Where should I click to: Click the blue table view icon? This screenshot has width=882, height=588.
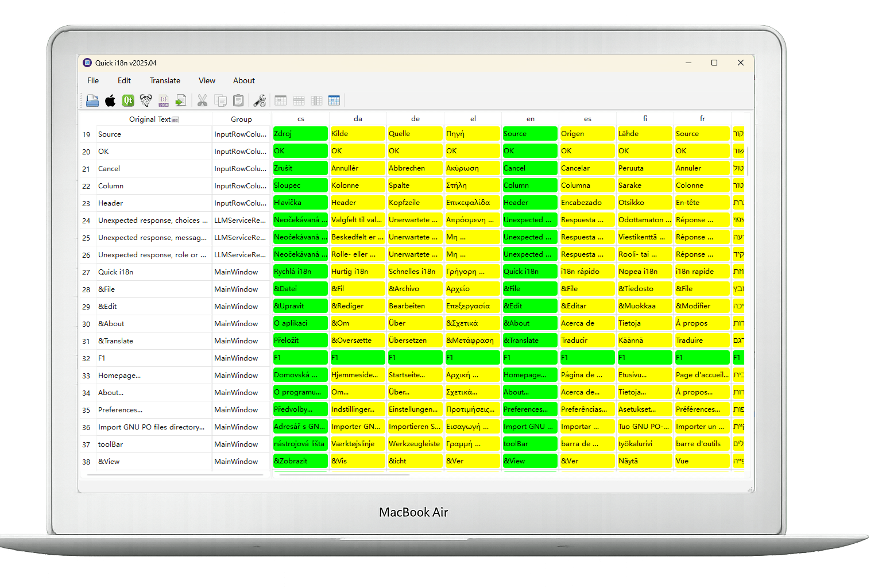click(x=334, y=100)
